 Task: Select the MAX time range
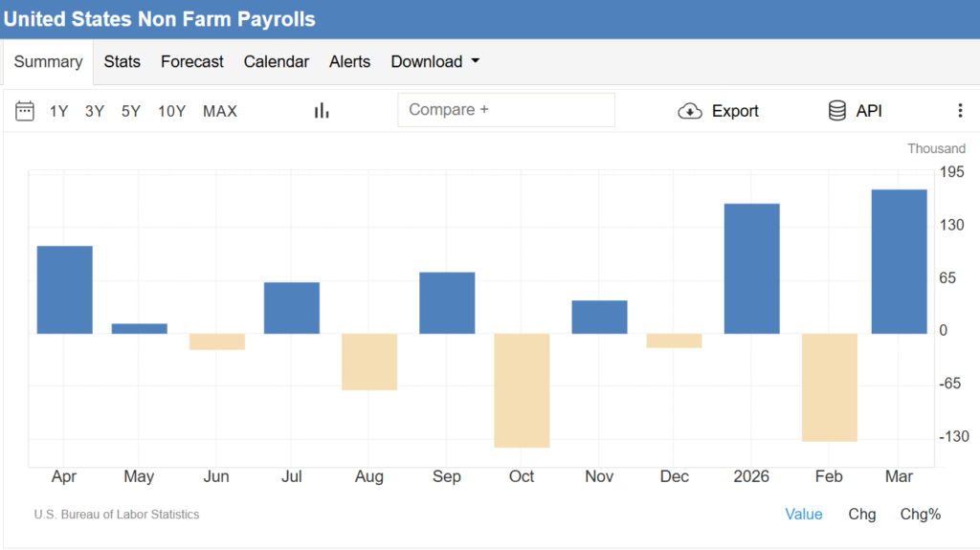219,111
